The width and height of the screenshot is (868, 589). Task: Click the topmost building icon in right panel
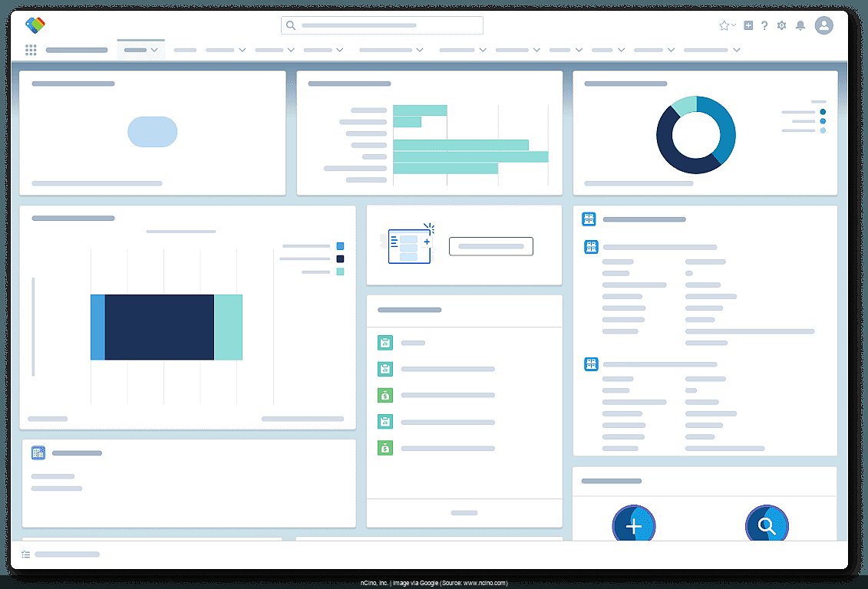(589, 219)
